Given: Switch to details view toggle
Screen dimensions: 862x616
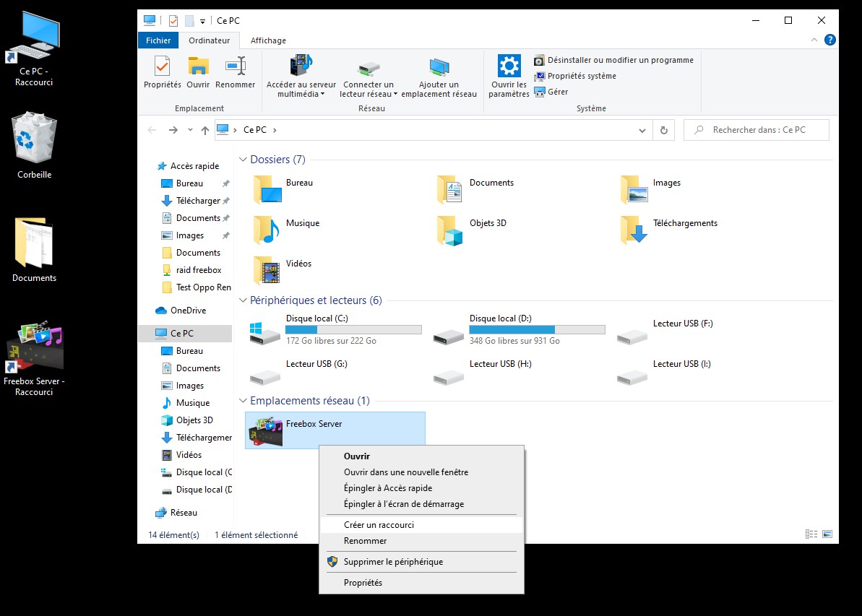Looking at the screenshot, I should pyautogui.click(x=811, y=534).
